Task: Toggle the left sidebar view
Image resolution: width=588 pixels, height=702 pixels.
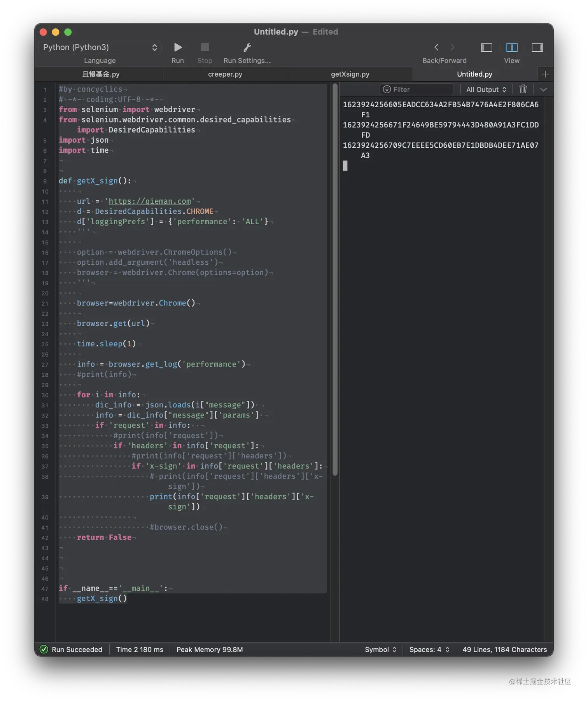Action: point(486,47)
